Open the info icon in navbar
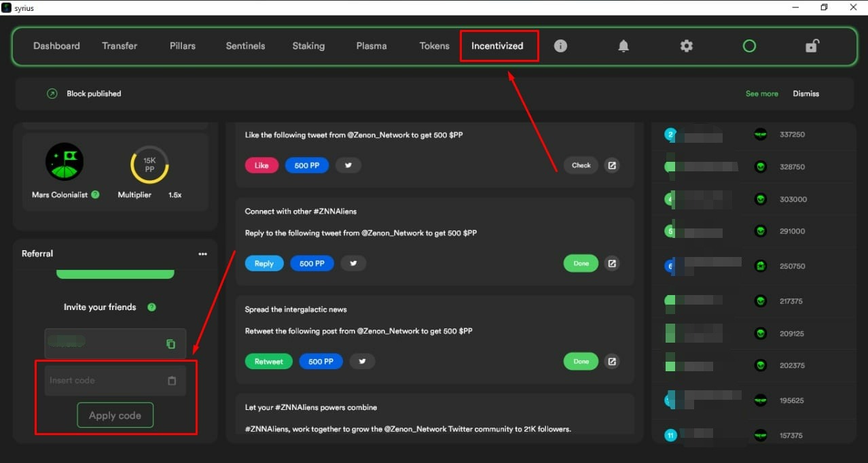This screenshot has width=868, height=463. coord(560,46)
